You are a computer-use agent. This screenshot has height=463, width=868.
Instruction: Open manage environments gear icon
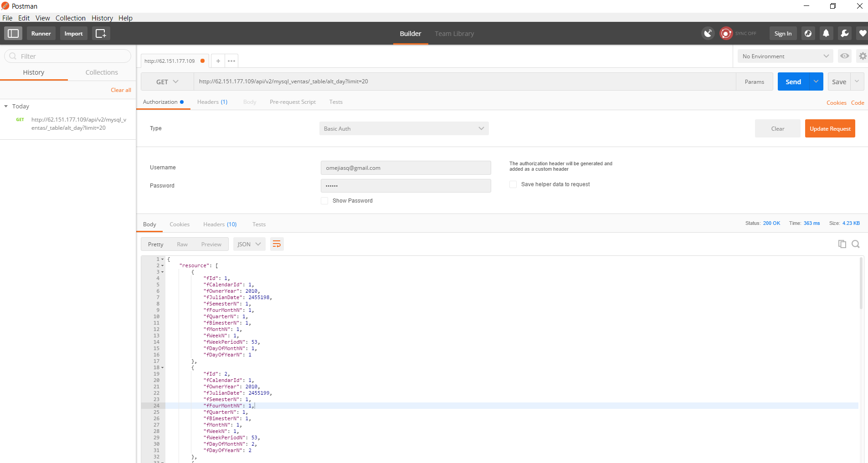pos(863,56)
